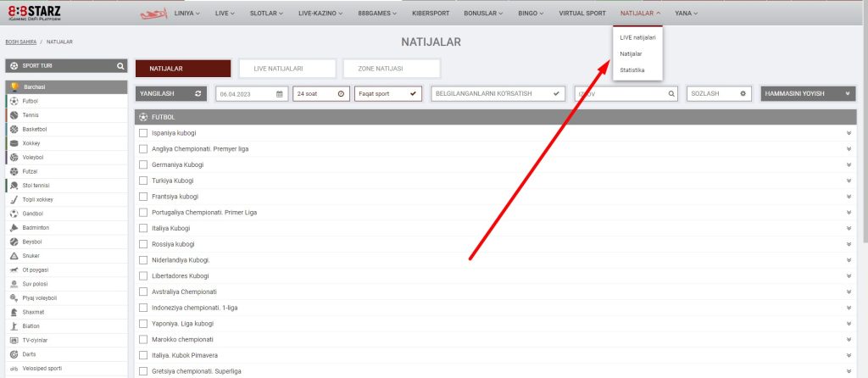This screenshot has height=378, width=868.
Task: Switch to the Zone Natijasi tab
Action: click(x=392, y=69)
